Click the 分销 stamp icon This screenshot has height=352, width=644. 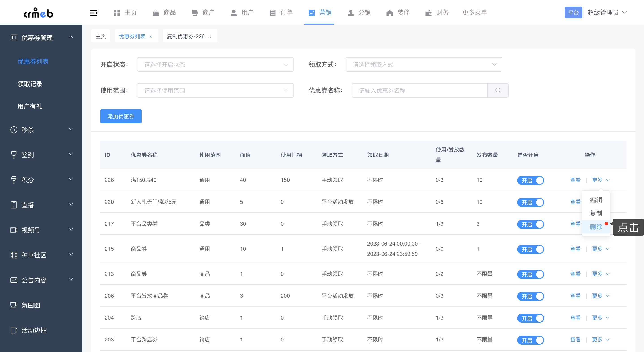click(350, 13)
